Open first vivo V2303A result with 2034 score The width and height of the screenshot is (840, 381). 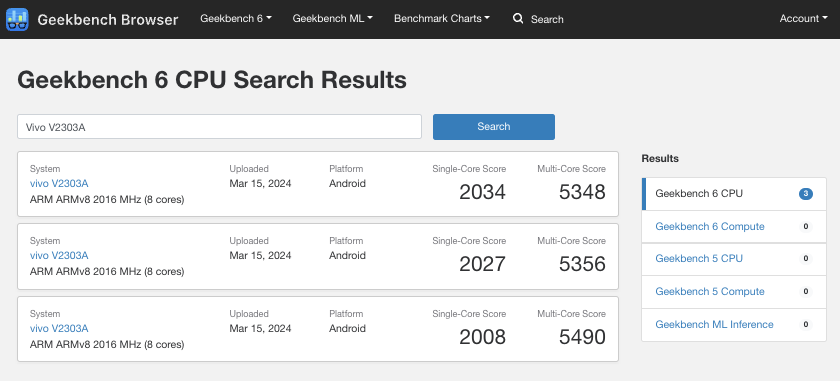coord(59,184)
